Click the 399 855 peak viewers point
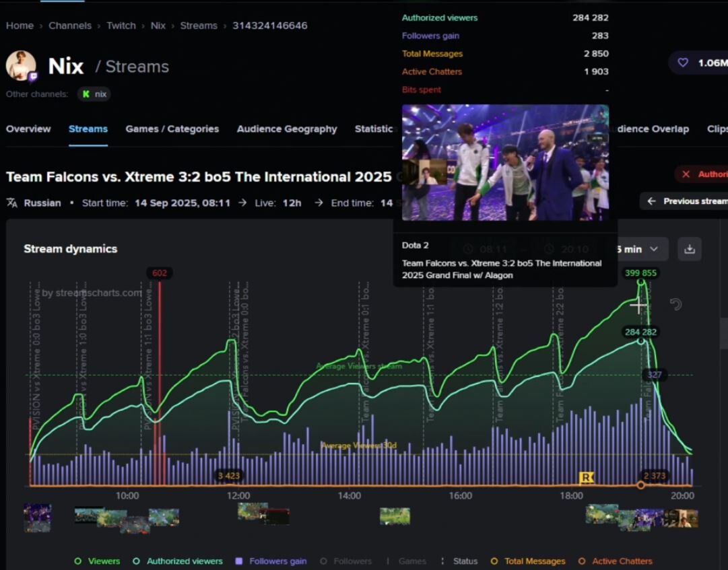 pyautogui.click(x=641, y=283)
